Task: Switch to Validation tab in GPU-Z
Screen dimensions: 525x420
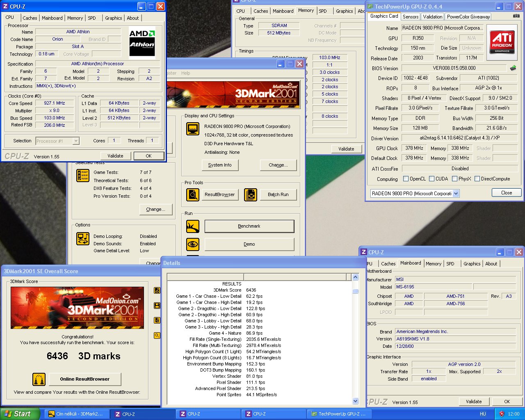Action: pyautogui.click(x=433, y=17)
